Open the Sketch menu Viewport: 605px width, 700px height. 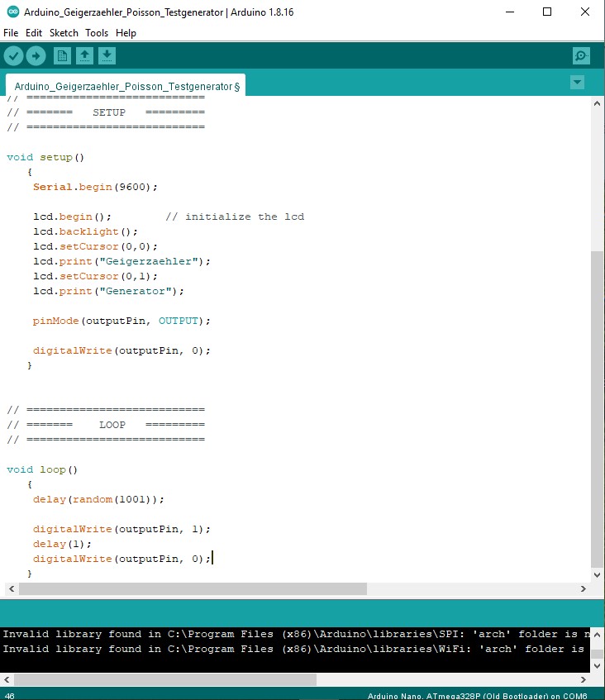(x=64, y=33)
